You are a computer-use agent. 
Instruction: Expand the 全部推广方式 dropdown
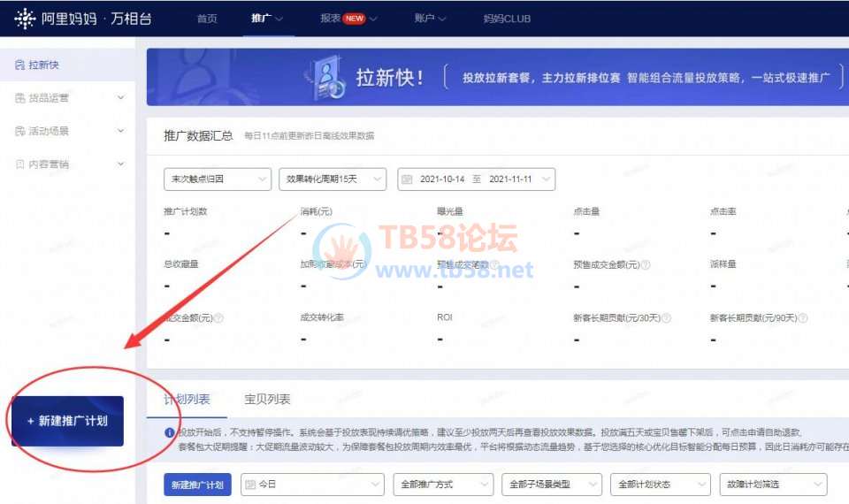[443, 485]
